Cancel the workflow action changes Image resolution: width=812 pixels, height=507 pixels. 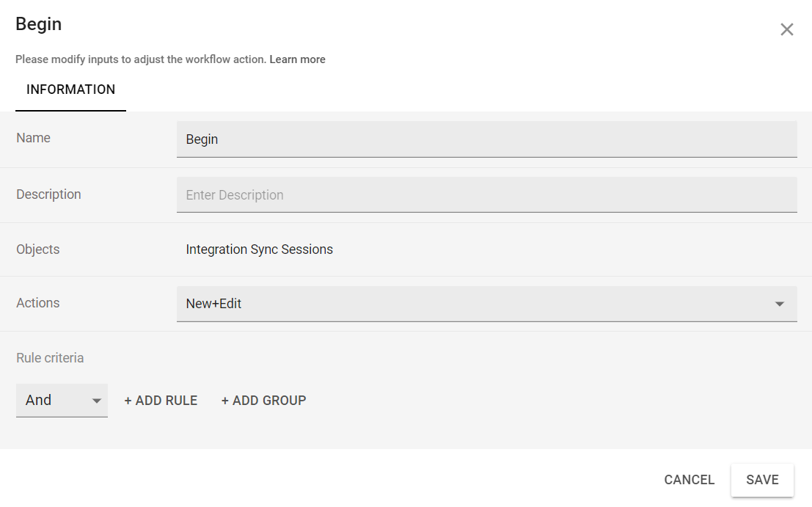point(689,480)
